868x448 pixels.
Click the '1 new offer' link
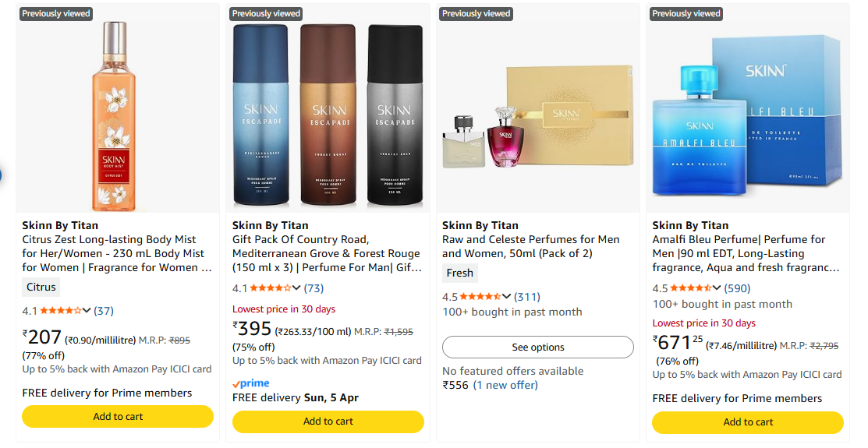click(505, 385)
